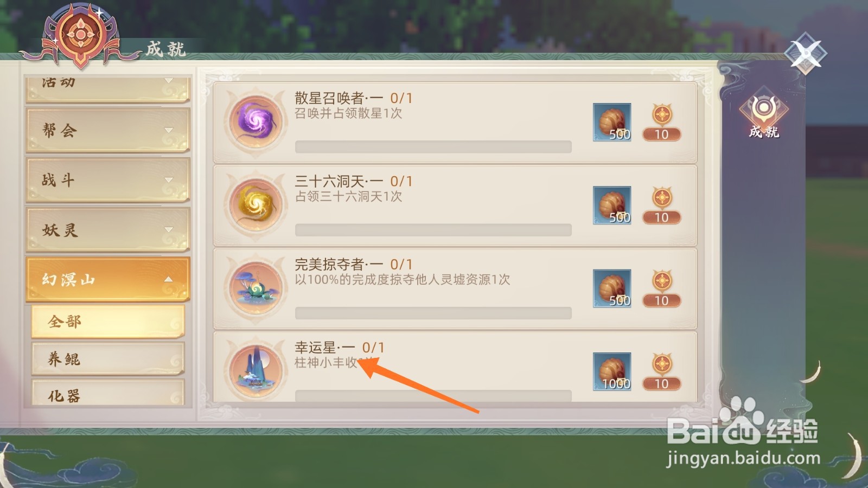
Task: Open the 成就 emblem on right sidebar
Action: pos(764,114)
